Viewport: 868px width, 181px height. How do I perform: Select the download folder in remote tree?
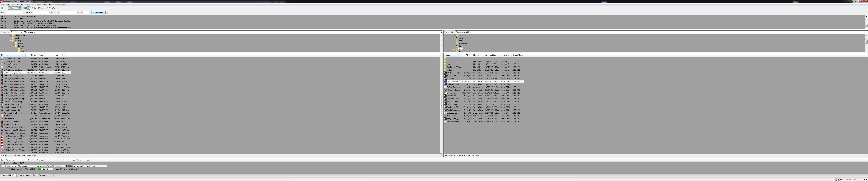pos(462,43)
